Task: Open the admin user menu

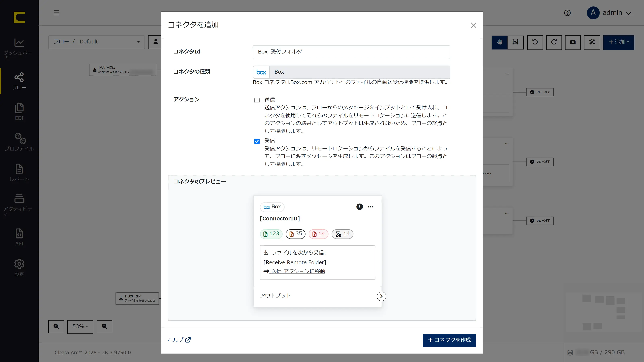Action: click(x=609, y=13)
